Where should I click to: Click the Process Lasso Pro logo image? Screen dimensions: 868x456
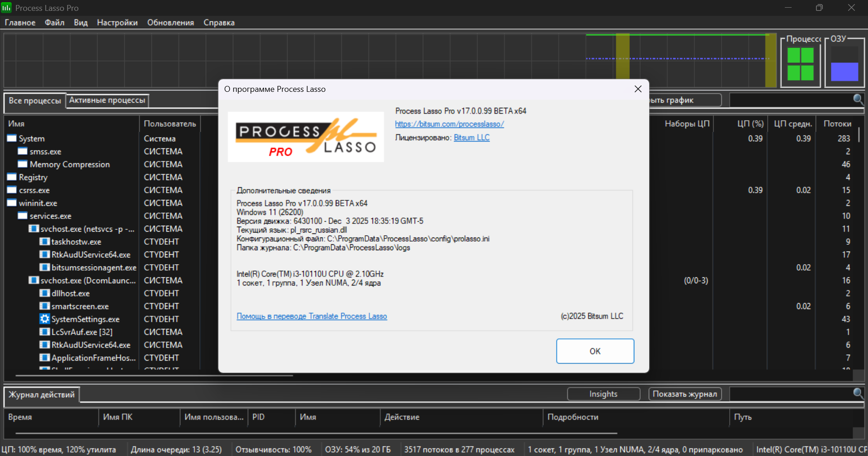point(306,137)
